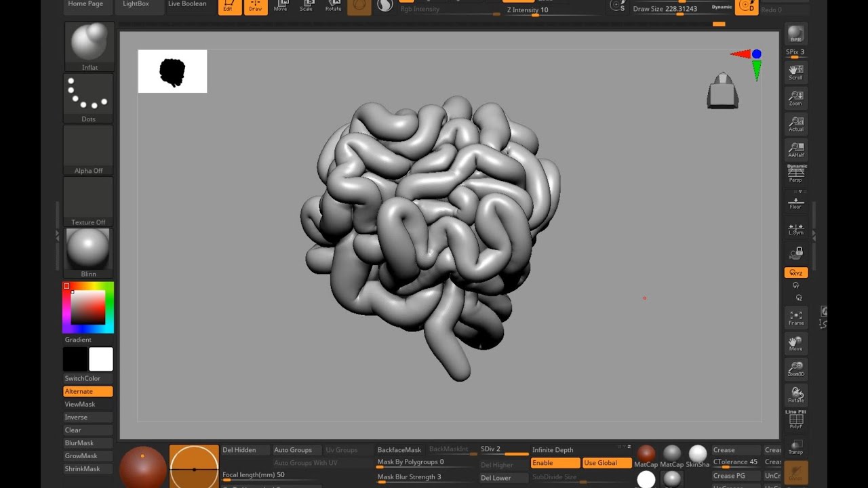Click the Infinite Depth button
The width and height of the screenshot is (868, 488).
[555, 450]
